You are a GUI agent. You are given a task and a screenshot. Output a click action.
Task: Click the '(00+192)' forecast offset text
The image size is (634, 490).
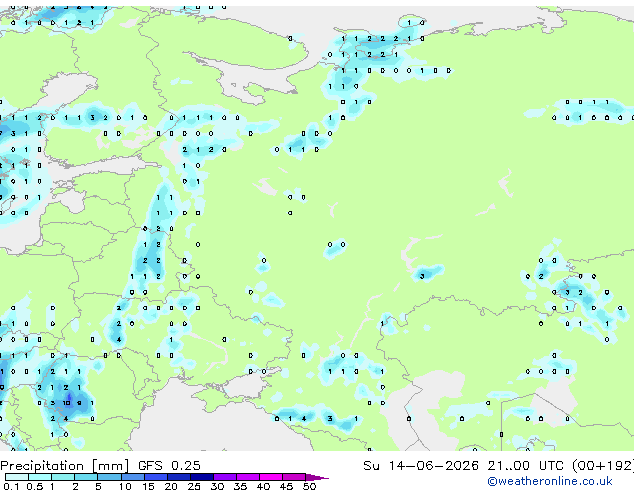pyautogui.click(x=603, y=466)
